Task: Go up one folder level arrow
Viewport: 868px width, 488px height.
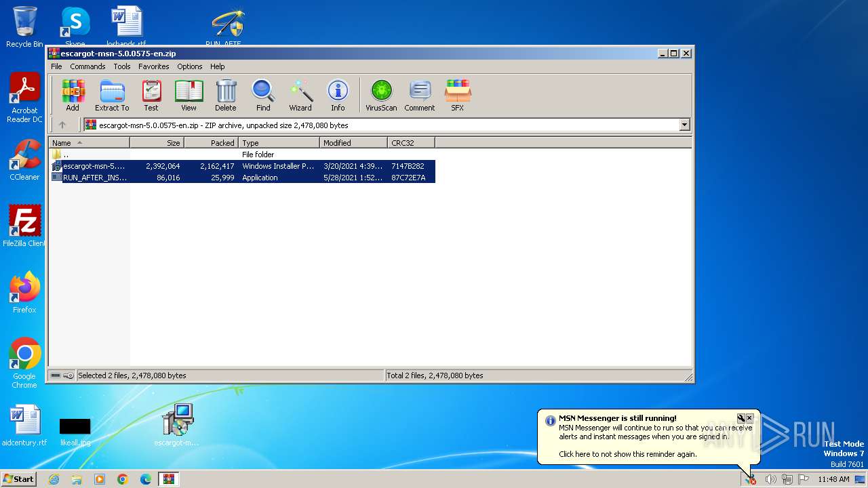Action: click(x=62, y=125)
